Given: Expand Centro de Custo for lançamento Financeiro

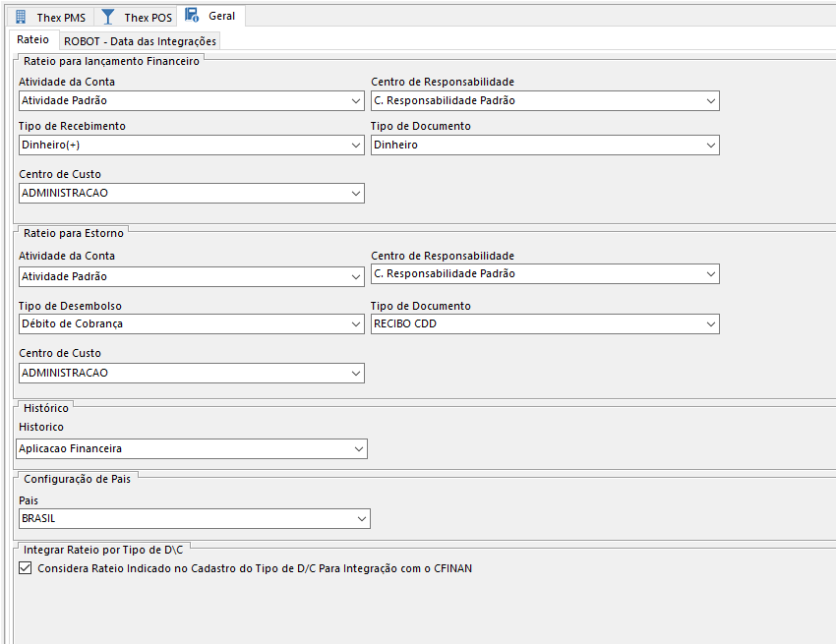Looking at the screenshot, I should pyautogui.click(x=355, y=194).
